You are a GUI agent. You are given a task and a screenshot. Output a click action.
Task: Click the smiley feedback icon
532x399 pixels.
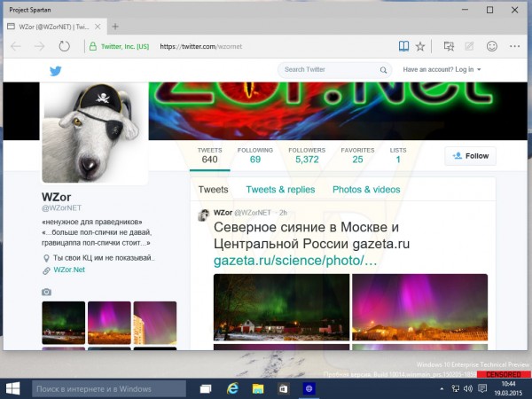(x=492, y=46)
